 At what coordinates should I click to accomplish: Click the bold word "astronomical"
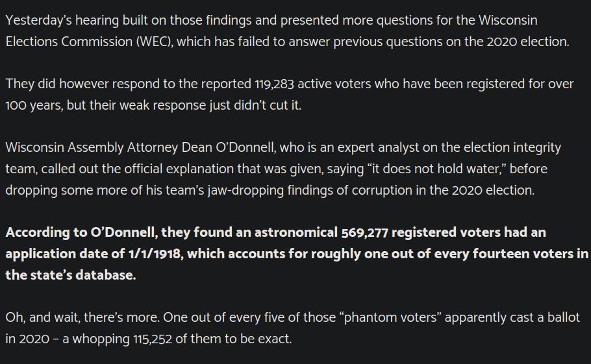296,233
